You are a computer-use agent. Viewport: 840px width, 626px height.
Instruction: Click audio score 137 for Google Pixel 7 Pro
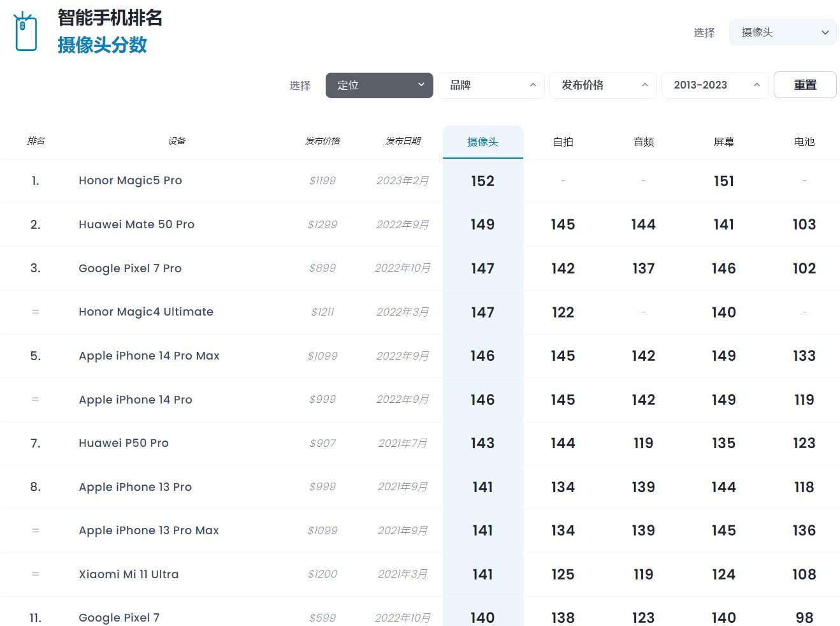(644, 268)
